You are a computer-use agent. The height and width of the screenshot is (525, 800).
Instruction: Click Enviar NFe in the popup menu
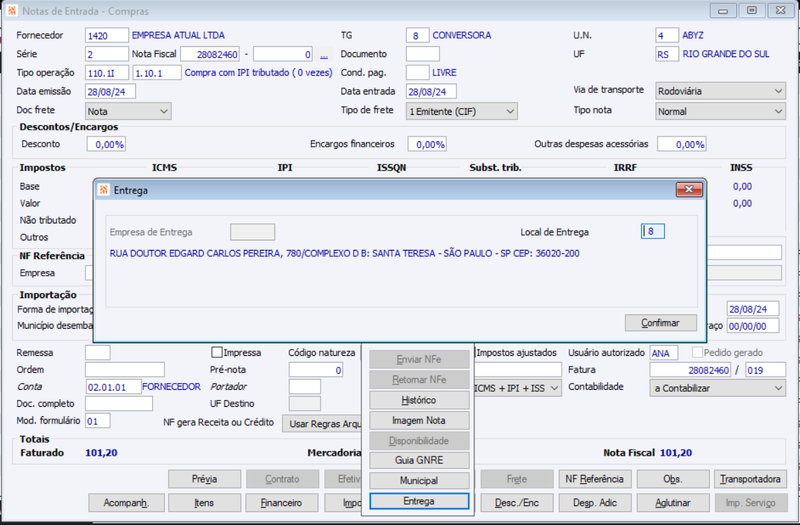click(419, 359)
